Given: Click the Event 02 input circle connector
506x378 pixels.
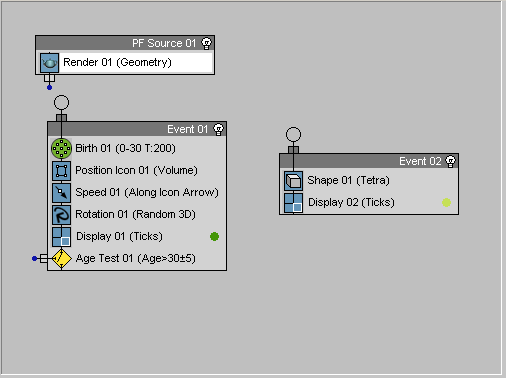Looking at the screenshot, I should (293, 134).
